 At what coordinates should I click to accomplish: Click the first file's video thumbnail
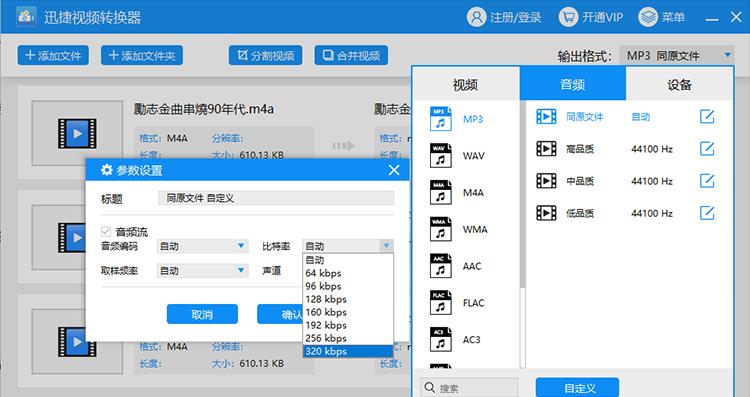click(77, 133)
